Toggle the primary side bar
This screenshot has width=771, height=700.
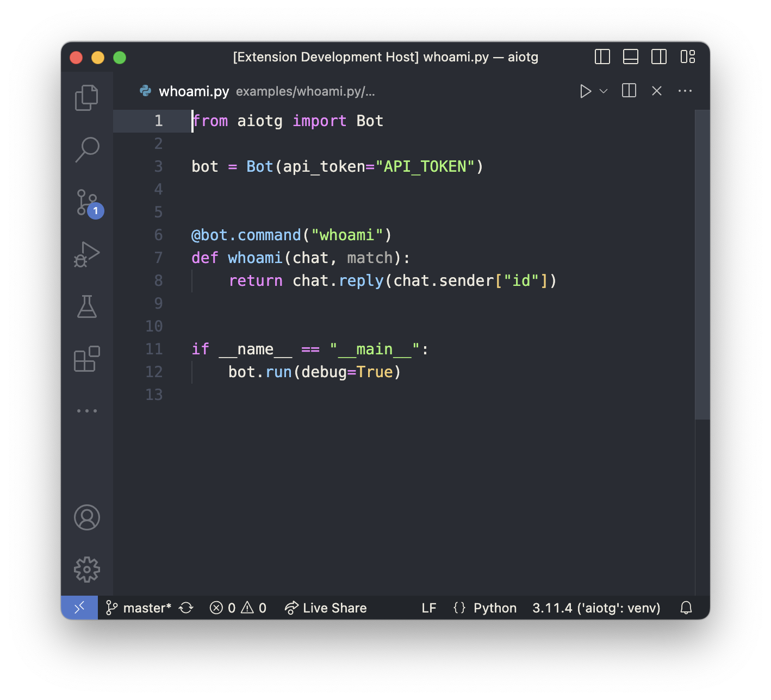coord(602,57)
